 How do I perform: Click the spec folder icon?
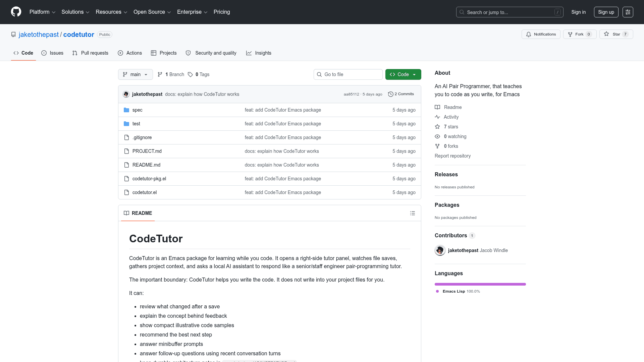pyautogui.click(x=126, y=110)
